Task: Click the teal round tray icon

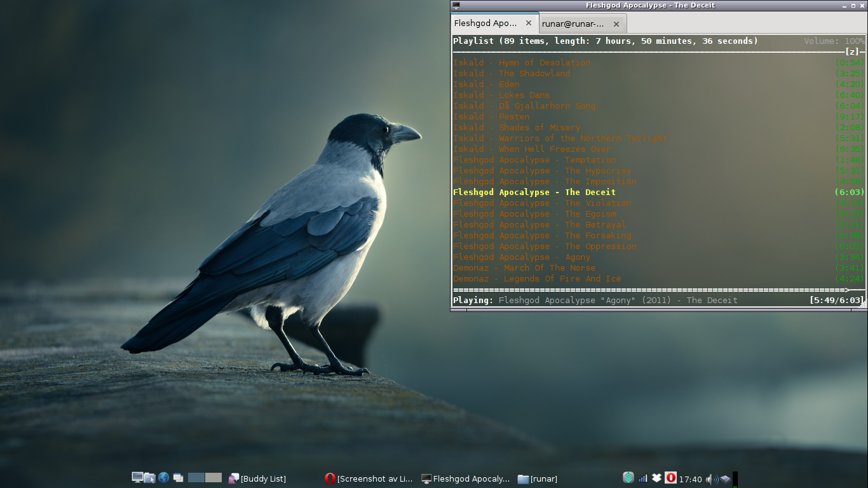Action: [x=628, y=478]
